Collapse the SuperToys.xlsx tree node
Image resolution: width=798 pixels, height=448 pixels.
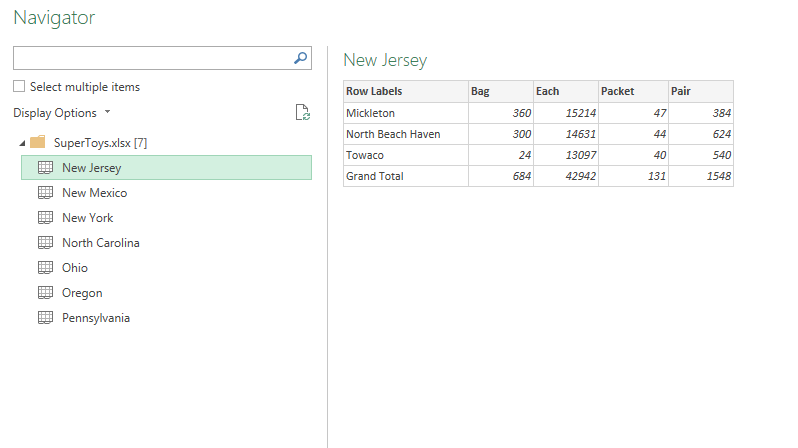click(x=22, y=144)
